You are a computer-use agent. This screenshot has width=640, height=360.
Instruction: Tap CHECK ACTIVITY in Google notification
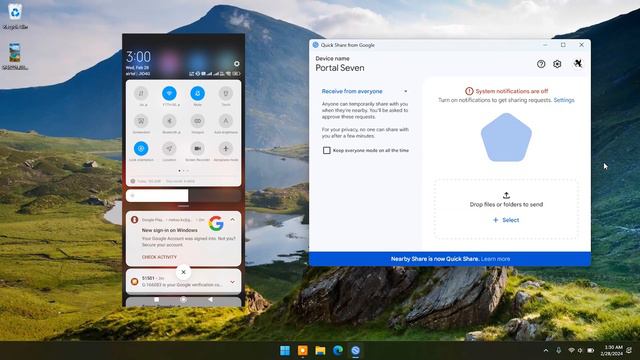[159, 257]
